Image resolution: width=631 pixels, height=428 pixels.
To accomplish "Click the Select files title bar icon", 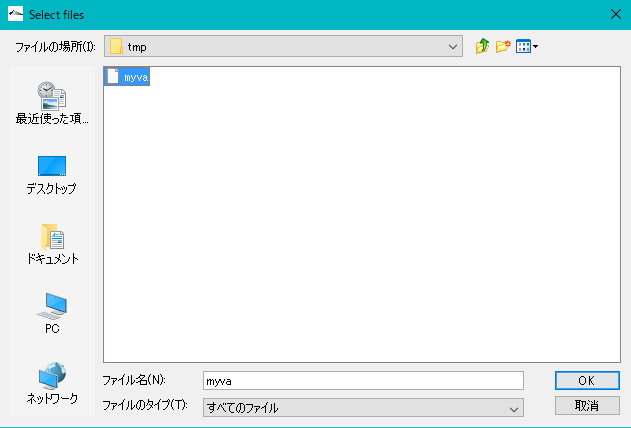I will pyautogui.click(x=15, y=14).
